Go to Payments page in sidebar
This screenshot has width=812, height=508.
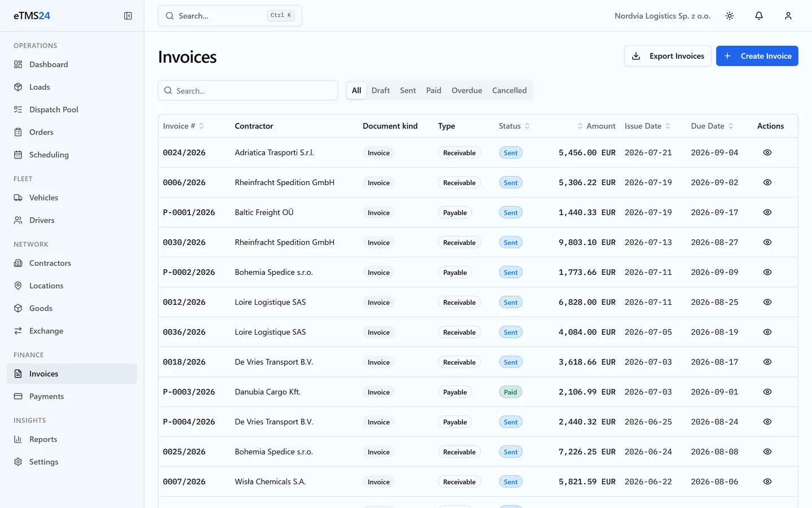coord(72,396)
